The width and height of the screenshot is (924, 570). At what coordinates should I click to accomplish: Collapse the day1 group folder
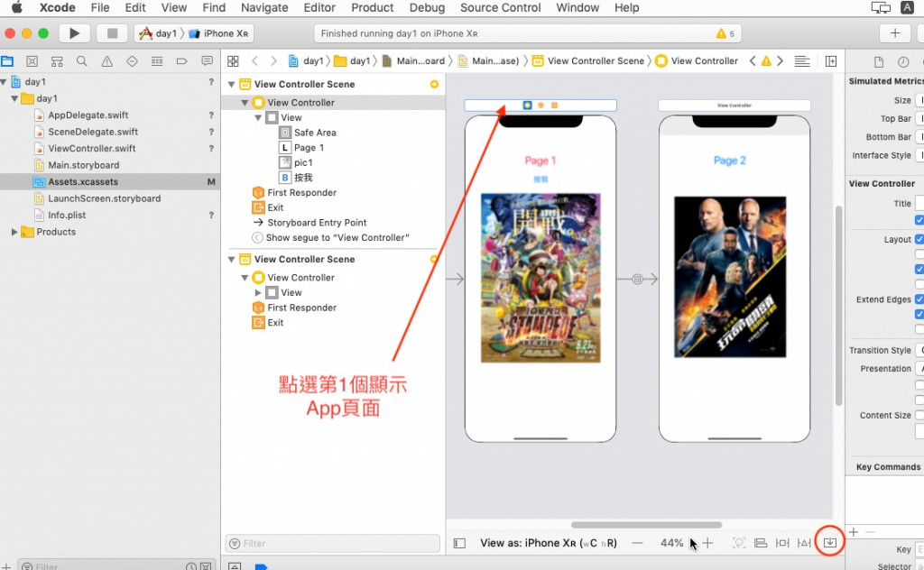(14, 98)
